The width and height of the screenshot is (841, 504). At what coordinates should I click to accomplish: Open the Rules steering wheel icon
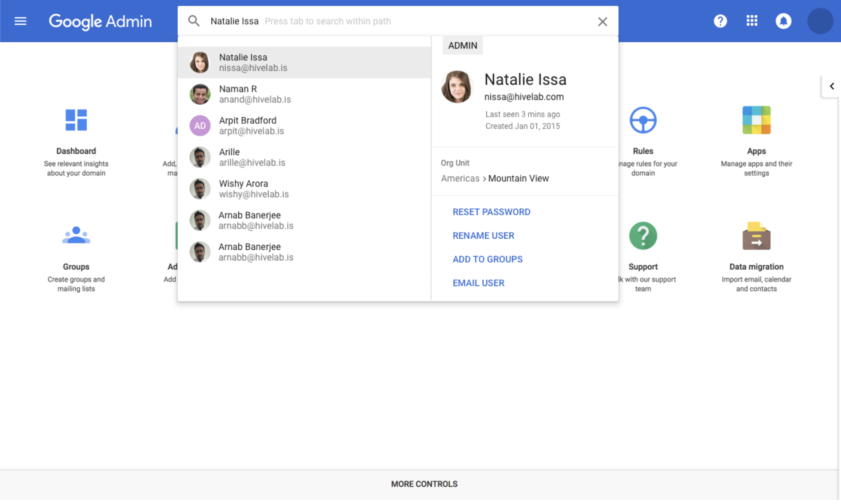coord(643,120)
